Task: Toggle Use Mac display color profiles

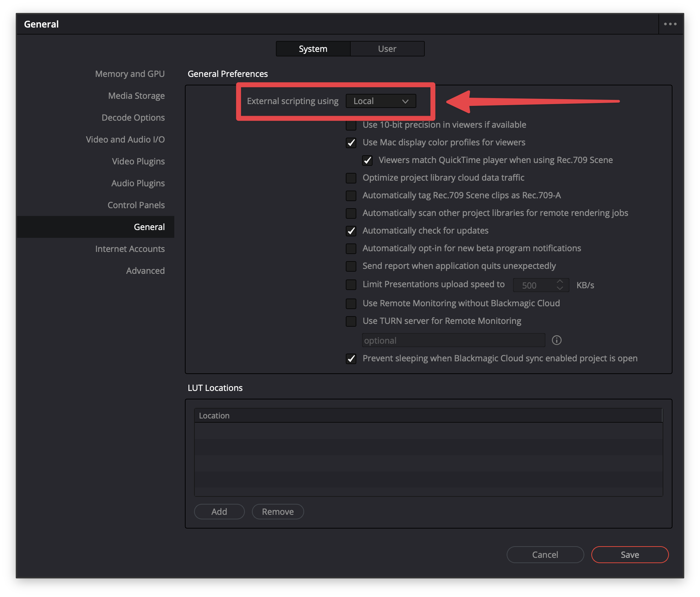Action: [351, 143]
